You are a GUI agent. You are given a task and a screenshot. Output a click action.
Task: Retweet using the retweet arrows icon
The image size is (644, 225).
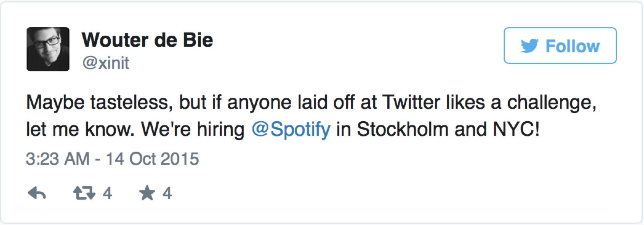coord(84,193)
